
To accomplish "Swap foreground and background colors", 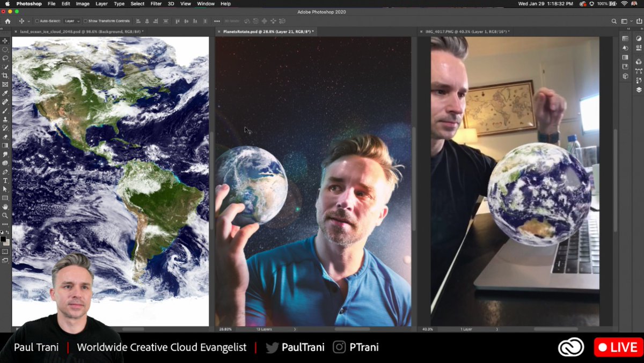I will pos(8,233).
